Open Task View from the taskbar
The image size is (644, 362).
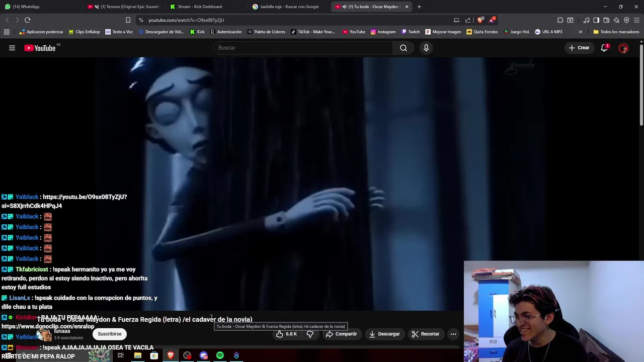tap(121, 355)
